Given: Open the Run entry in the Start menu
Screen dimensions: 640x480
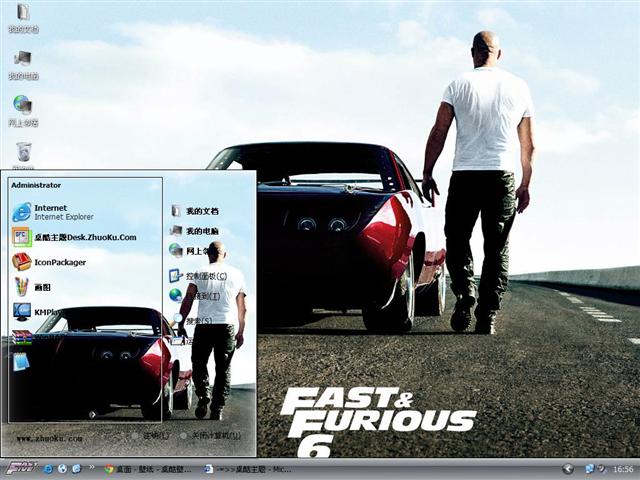Looking at the screenshot, I should pyautogui.click(x=181, y=341).
